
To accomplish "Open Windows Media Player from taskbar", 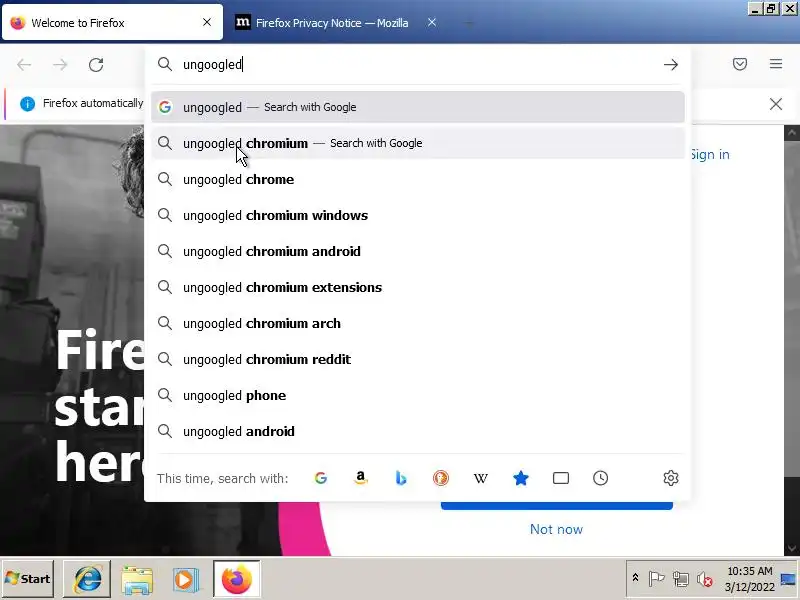I will click(185, 579).
